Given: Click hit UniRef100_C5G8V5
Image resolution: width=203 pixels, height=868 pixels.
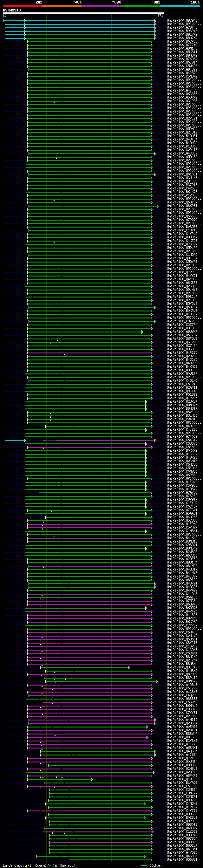Looking at the screenshot, I should pyautogui.click(x=182, y=444).
